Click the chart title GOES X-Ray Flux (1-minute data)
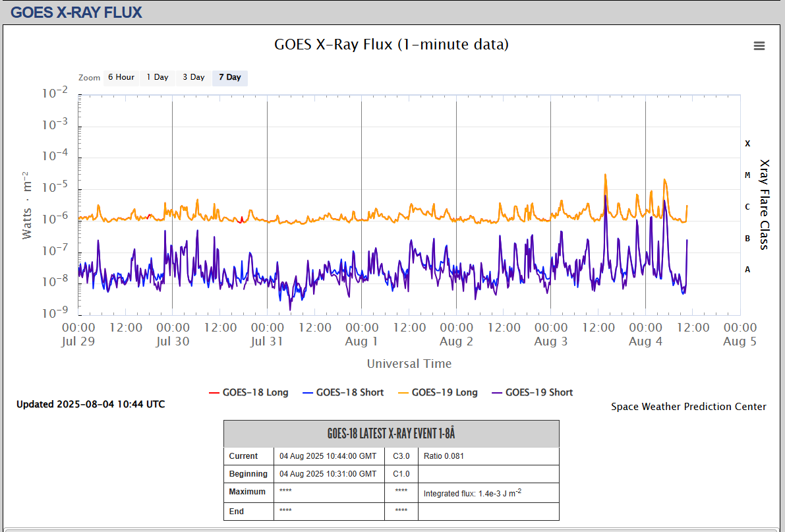The image size is (785, 532). 392,45
